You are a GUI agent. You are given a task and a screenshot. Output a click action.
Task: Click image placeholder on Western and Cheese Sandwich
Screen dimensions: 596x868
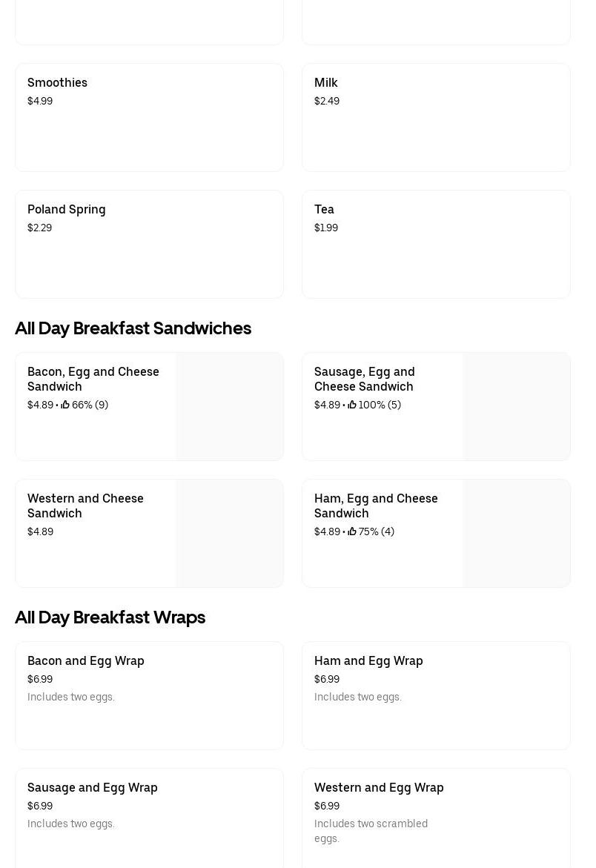click(229, 533)
